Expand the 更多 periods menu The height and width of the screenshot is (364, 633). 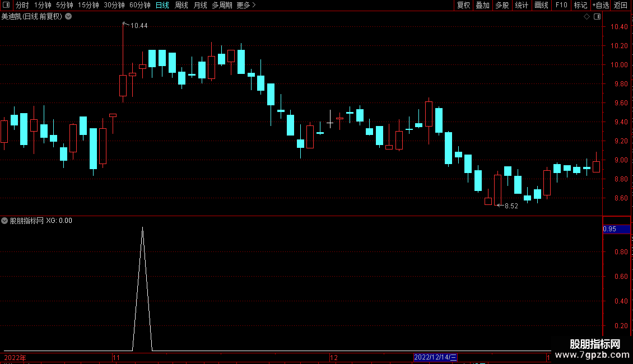246,5
